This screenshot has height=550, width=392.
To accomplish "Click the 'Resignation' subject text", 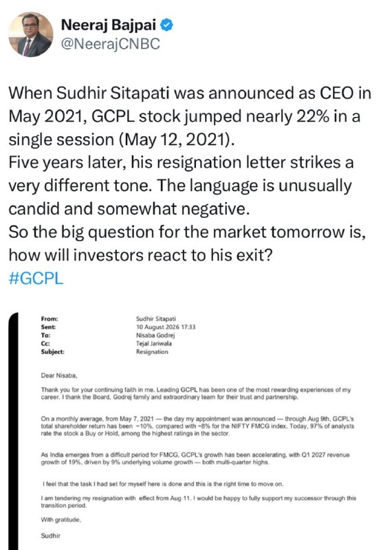I will point(152,352).
